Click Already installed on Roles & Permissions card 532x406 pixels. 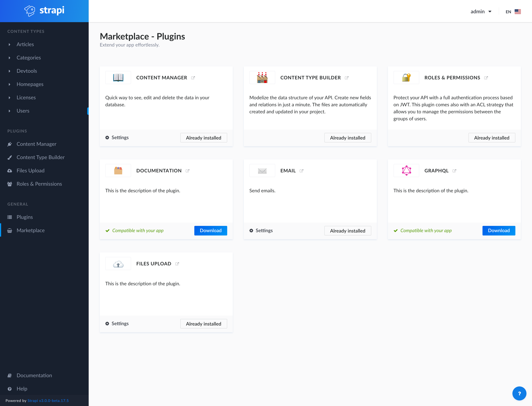[492, 138]
